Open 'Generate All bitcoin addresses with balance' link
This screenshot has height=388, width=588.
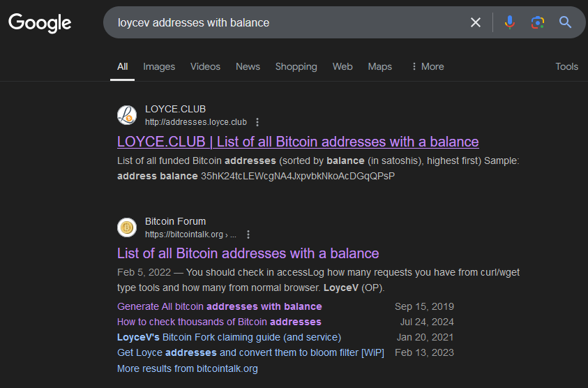click(220, 306)
